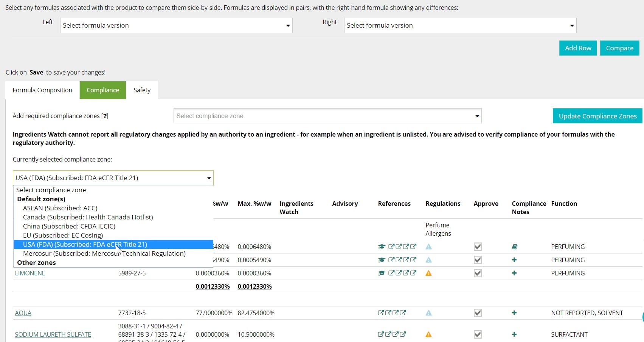Click the Update Compliance Zones button
Screen dimensions: 644x342
pyautogui.click(x=597, y=116)
